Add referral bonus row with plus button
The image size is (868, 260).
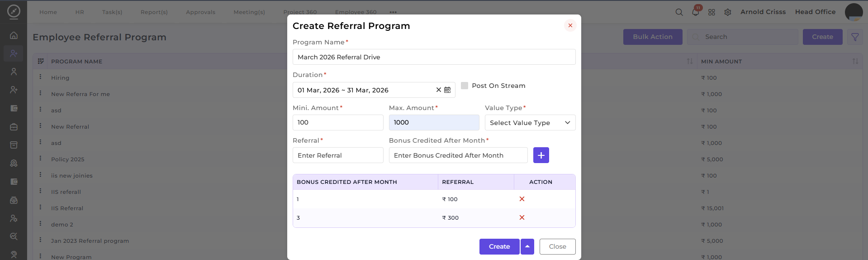[x=541, y=155]
